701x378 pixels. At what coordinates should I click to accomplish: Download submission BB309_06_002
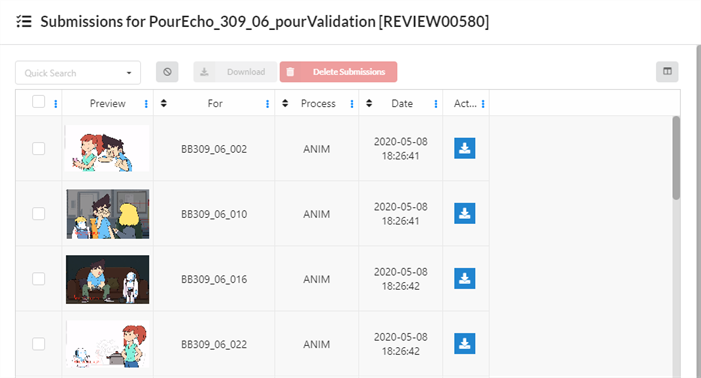pyautogui.click(x=465, y=148)
